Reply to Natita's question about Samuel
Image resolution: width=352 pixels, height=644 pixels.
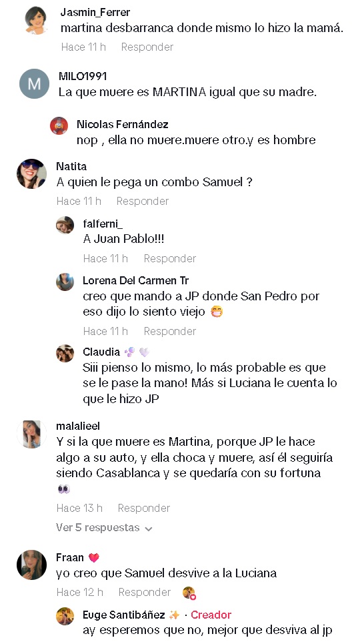pyautogui.click(x=143, y=202)
